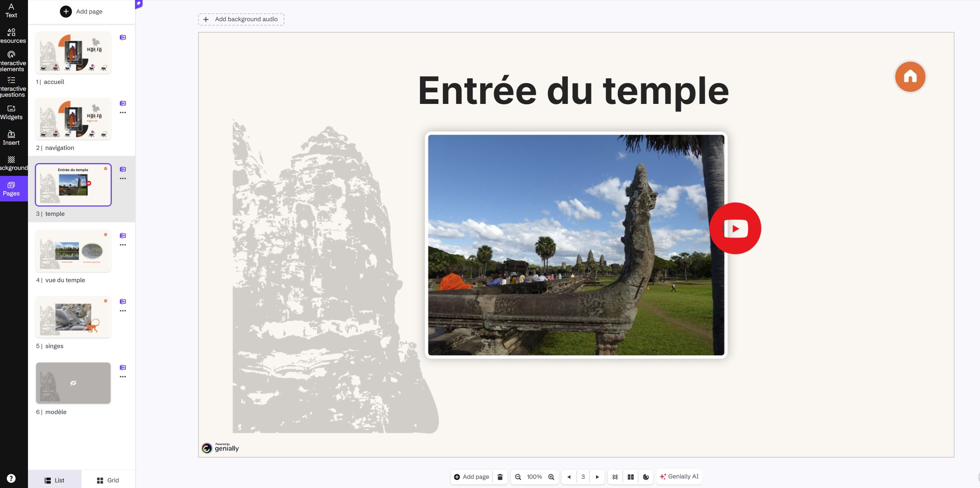Open Genially AI assistant
Image resolution: width=980 pixels, height=488 pixels.
[679, 476]
